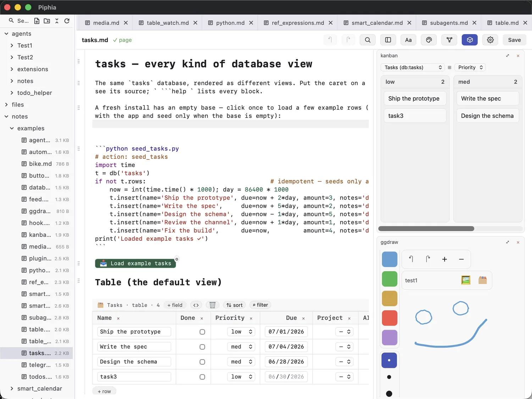This screenshot has height=399, width=532.
Task: Expand the kanban panel to fullscreen
Action: tap(508, 56)
